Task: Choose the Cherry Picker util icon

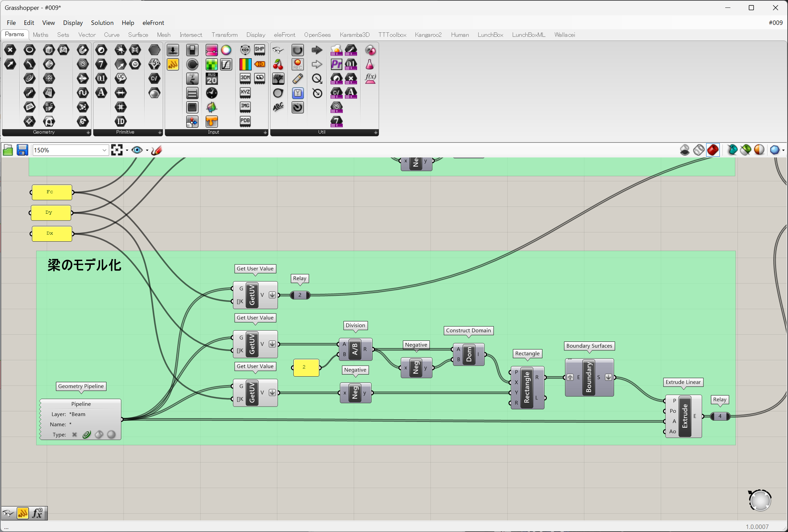Action: [x=278, y=64]
